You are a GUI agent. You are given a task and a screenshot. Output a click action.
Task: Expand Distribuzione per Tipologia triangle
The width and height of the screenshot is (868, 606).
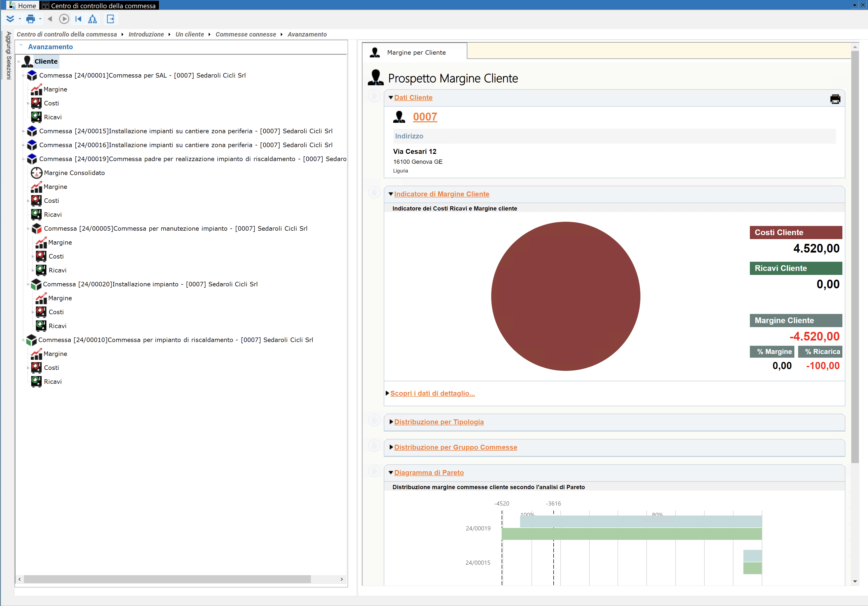[x=391, y=422]
